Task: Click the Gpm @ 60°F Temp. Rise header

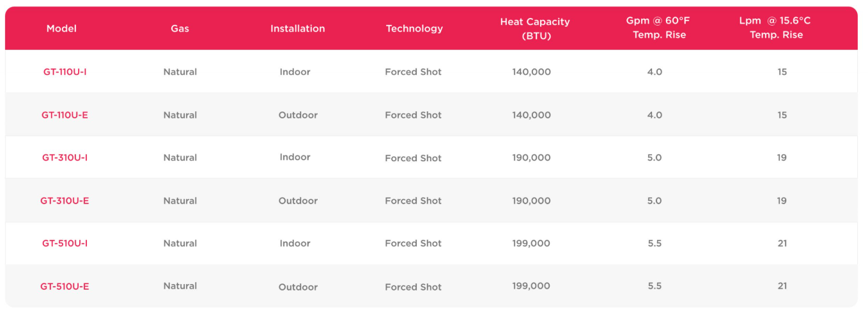Action: tap(658, 29)
